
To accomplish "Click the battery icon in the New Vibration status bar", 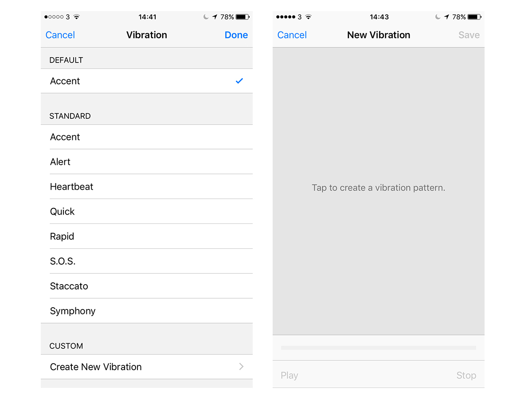I will point(475,17).
